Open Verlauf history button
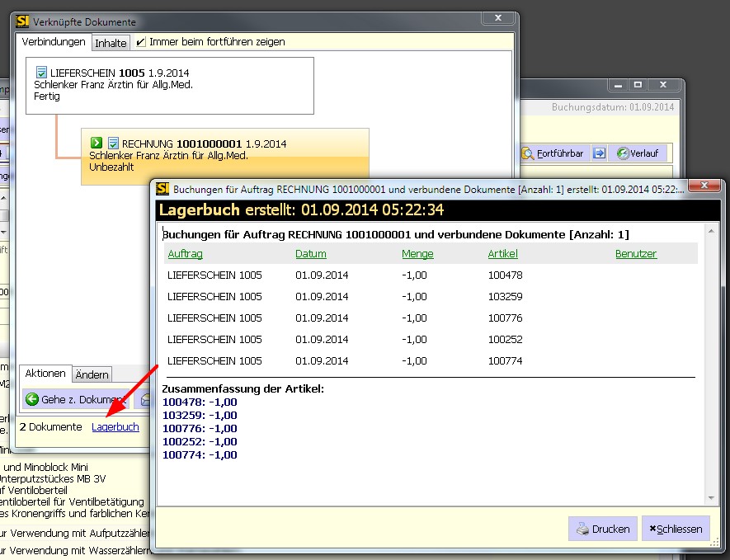 pos(638,153)
